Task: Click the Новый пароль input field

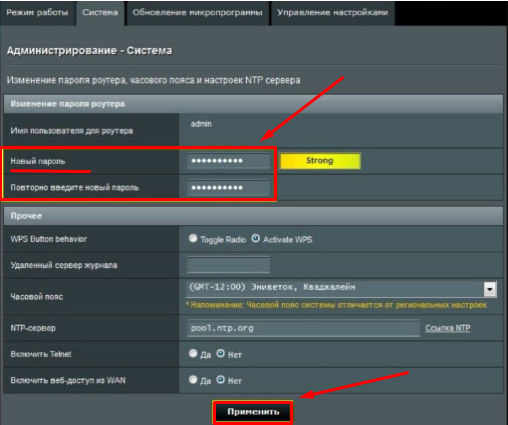Action: click(228, 161)
